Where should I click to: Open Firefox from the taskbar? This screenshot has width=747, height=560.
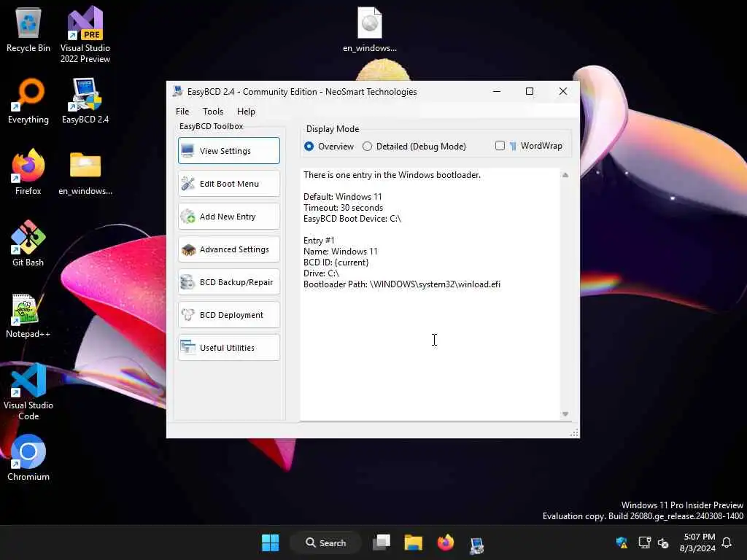446,542
